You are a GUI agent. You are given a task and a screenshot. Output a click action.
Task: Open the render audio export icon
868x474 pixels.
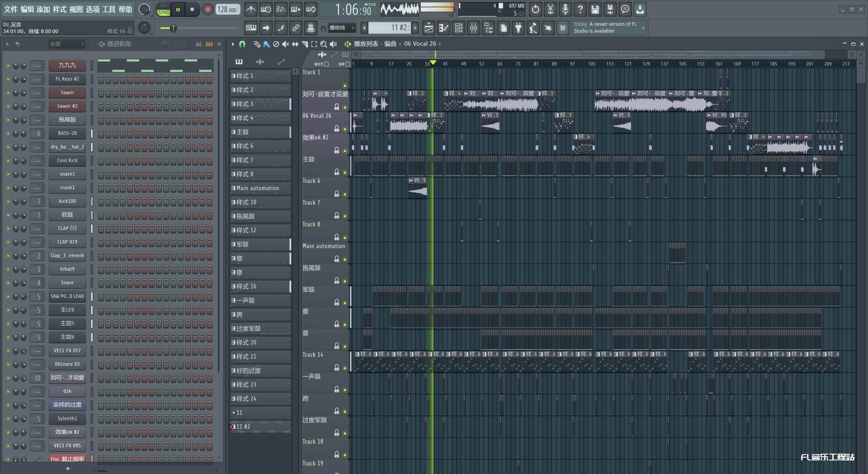(610, 9)
